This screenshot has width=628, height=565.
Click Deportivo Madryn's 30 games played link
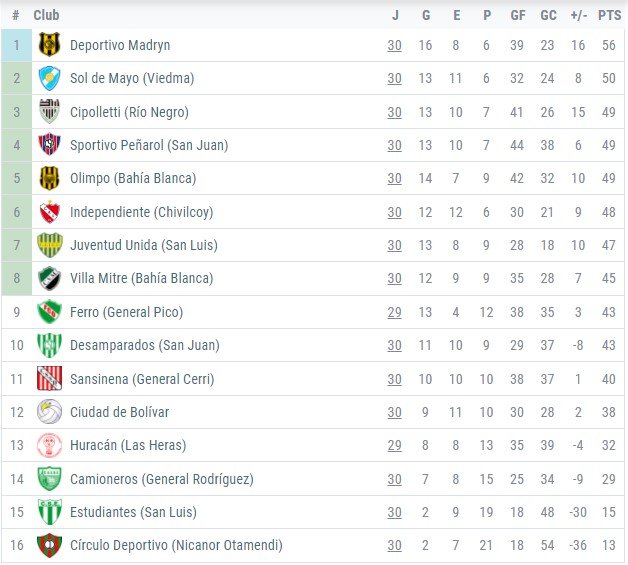click(395, 45)
